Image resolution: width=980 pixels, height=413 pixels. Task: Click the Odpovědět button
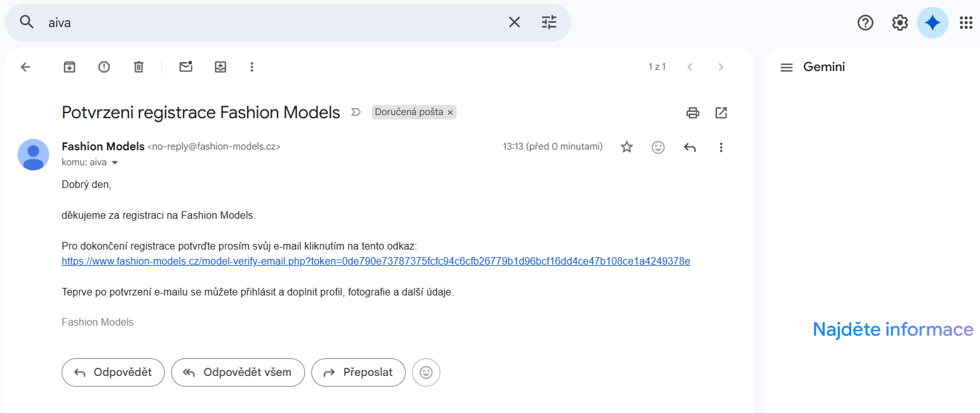tap(113, 372)
